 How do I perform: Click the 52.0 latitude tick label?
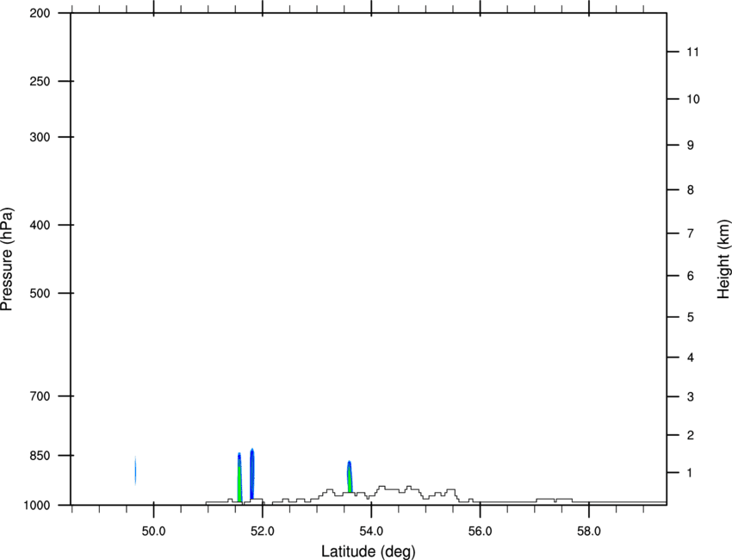tap(263, 532)
